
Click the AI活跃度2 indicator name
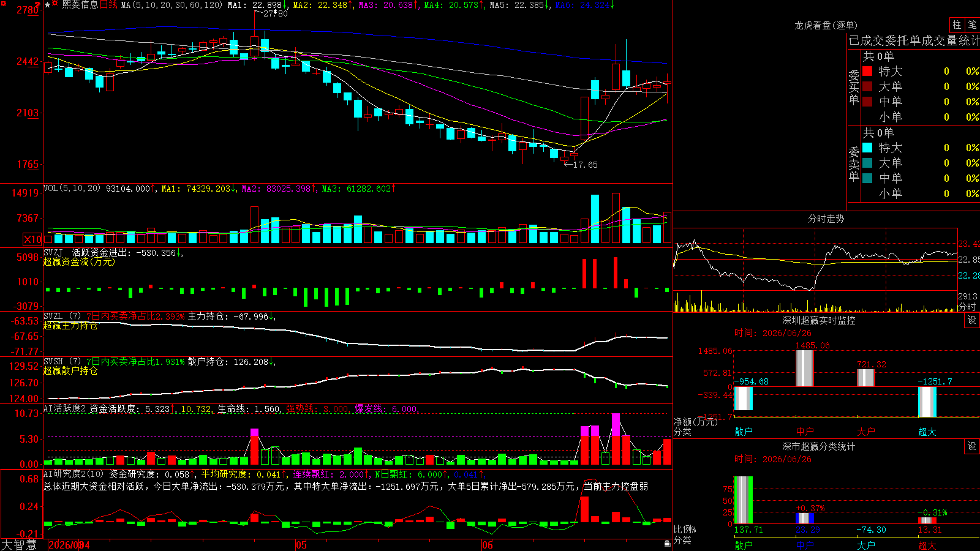64,408
